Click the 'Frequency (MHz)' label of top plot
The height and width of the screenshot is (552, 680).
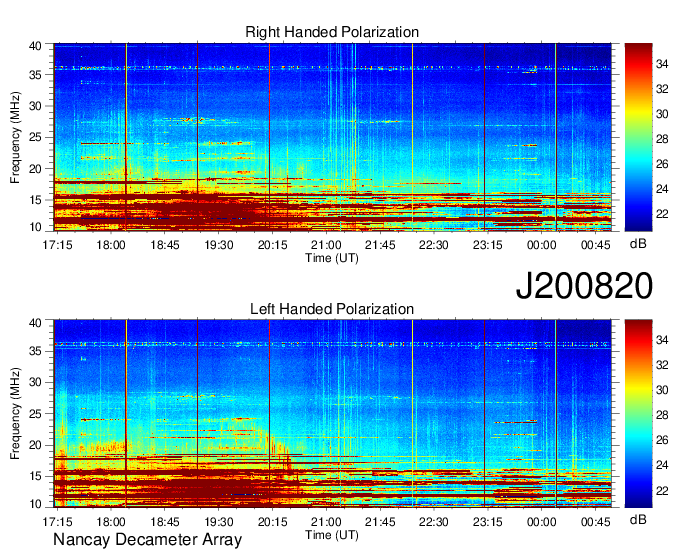[x=15, y=137]
